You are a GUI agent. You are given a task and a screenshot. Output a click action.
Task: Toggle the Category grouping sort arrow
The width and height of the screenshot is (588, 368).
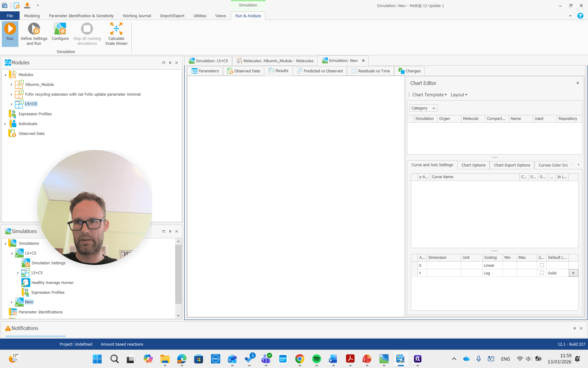434,108
